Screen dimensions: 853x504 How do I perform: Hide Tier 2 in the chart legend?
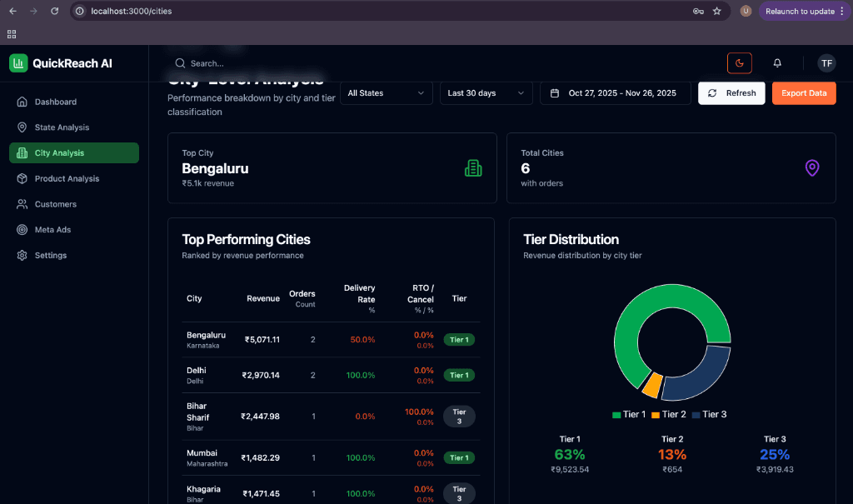point(668,412)
